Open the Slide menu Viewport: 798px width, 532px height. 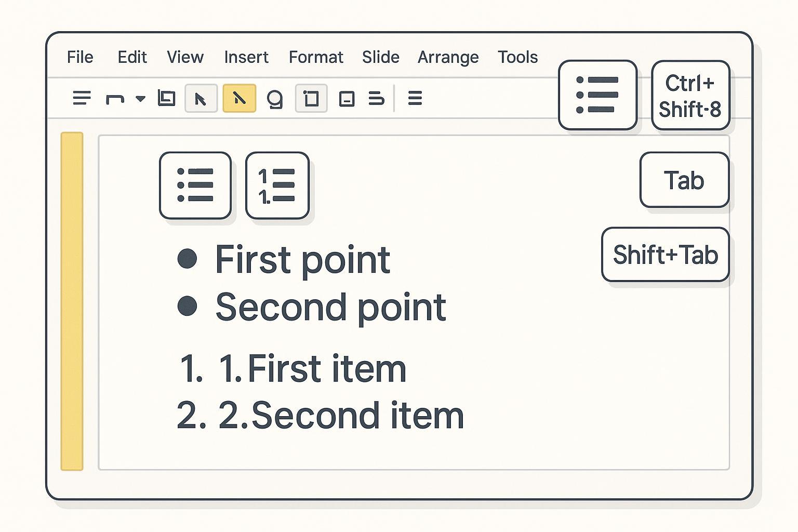[x=380, y=57]
